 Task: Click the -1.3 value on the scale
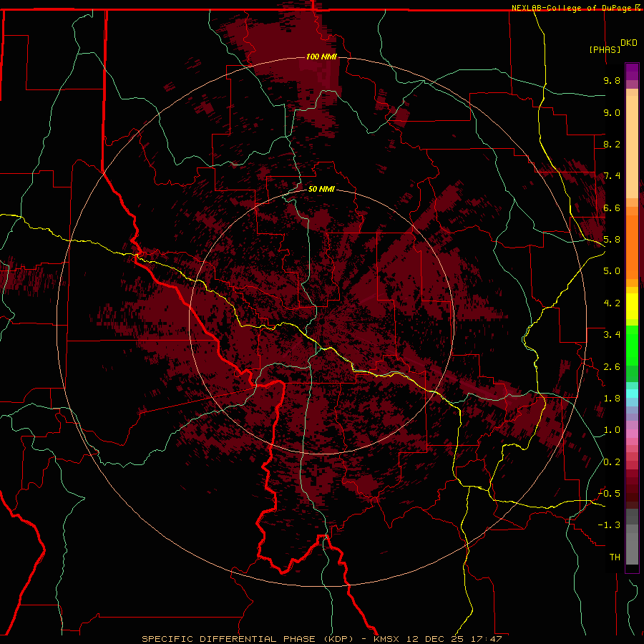(x=609, y=525)
